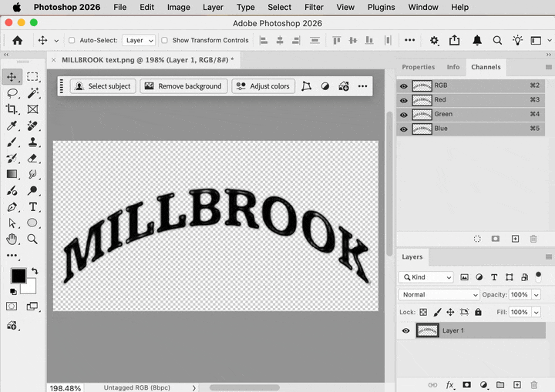Open the Plugins menu
Image resolution: width=555 pixels, height=392 pixels.
point(381,7)
